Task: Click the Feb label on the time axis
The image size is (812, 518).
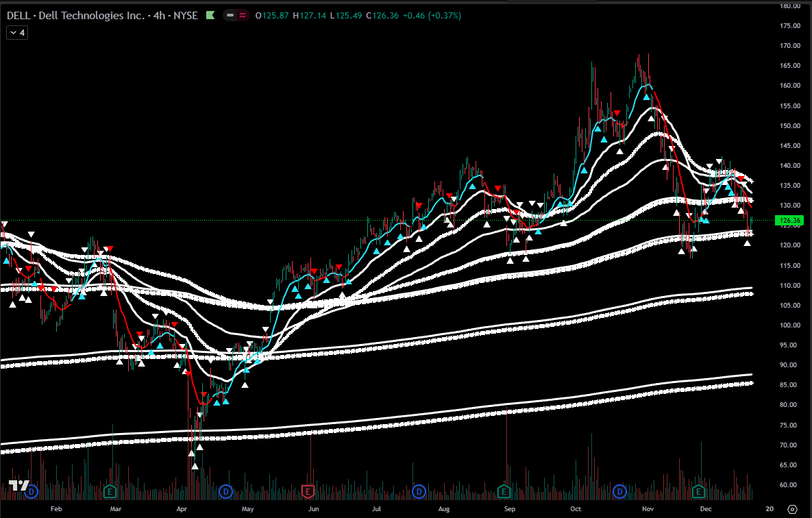Action: pyautogui.click(x=56, y=508)
